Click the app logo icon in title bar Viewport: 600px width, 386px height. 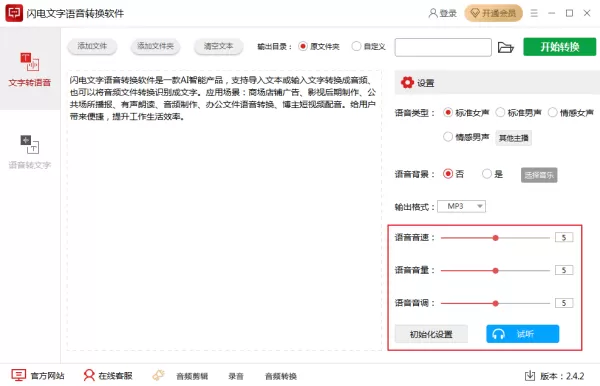14,13
